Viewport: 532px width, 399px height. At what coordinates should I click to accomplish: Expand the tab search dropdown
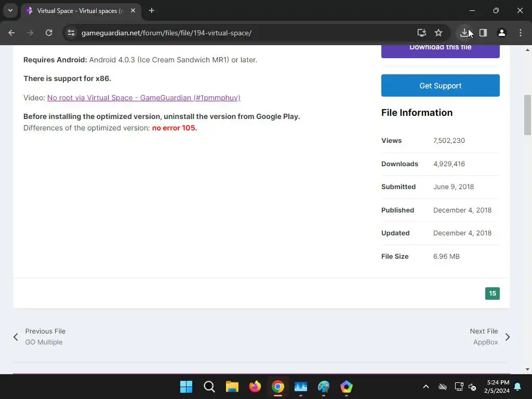[10, 10]
